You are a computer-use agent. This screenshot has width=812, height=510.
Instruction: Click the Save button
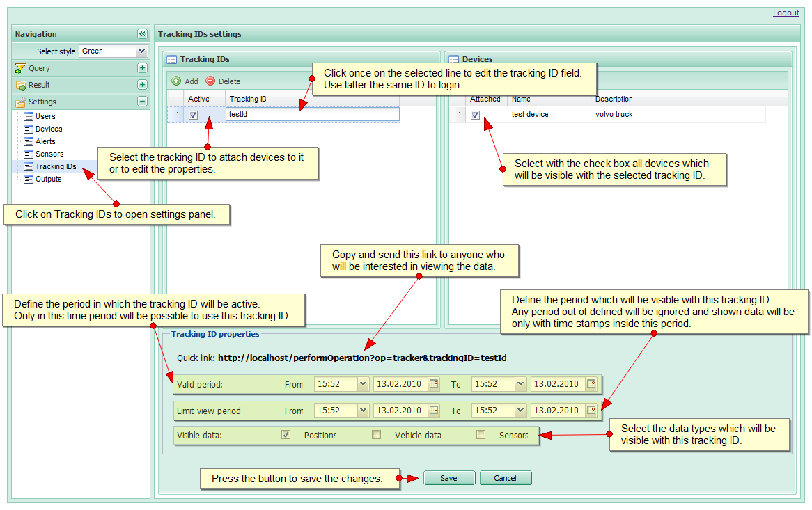coord(449,478)
